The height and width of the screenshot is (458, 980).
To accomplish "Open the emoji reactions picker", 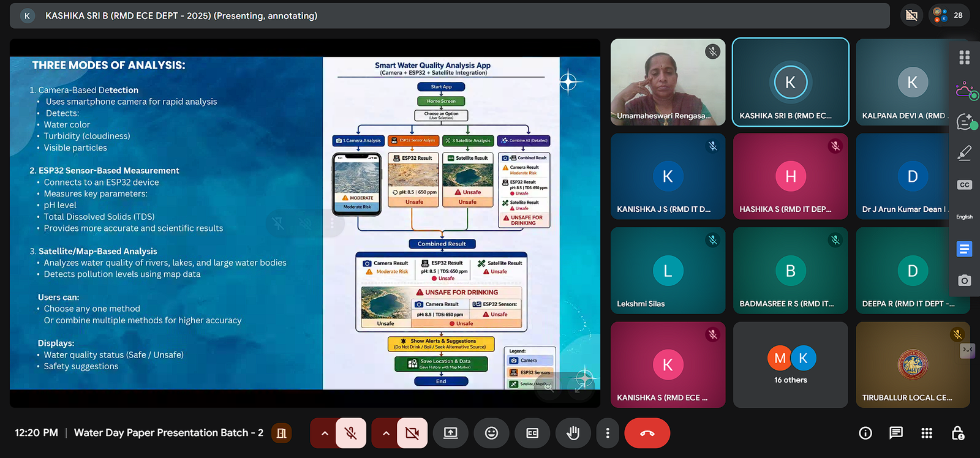I will tap(491, 434).
